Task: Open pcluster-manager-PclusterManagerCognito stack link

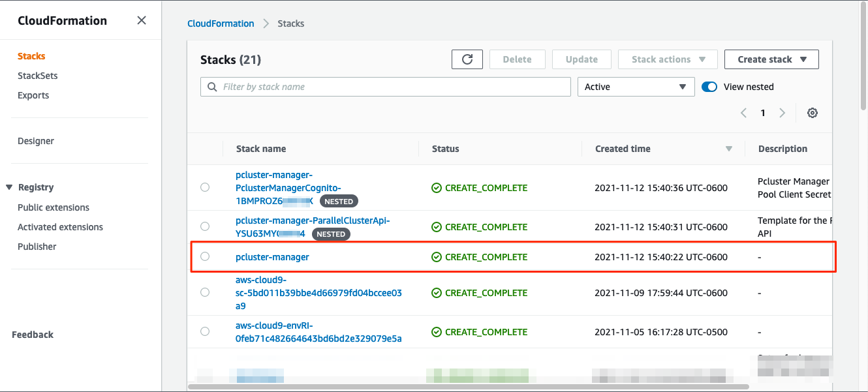Action: 288,188
